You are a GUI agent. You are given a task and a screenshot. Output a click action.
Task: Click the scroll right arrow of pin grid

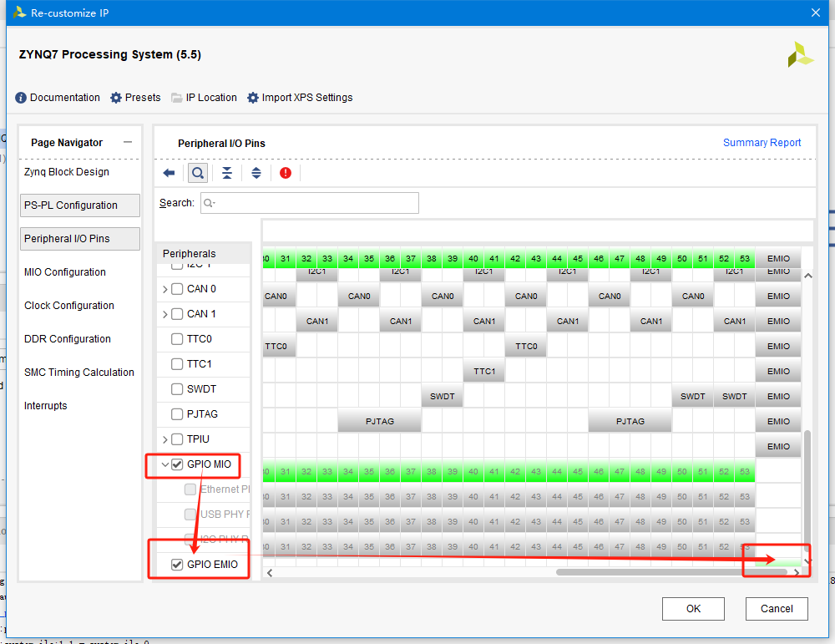pyautogui.click(x=796, y=573)
